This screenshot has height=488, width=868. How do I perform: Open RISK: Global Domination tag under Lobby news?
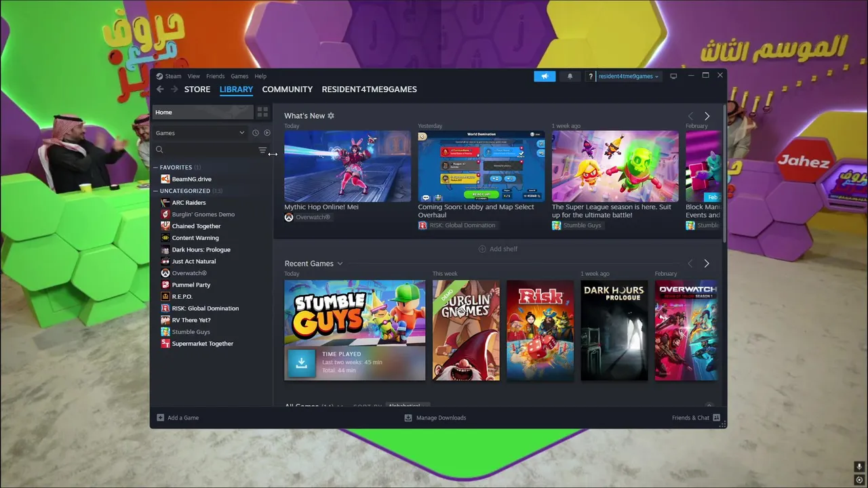click(x=457, y=225)
